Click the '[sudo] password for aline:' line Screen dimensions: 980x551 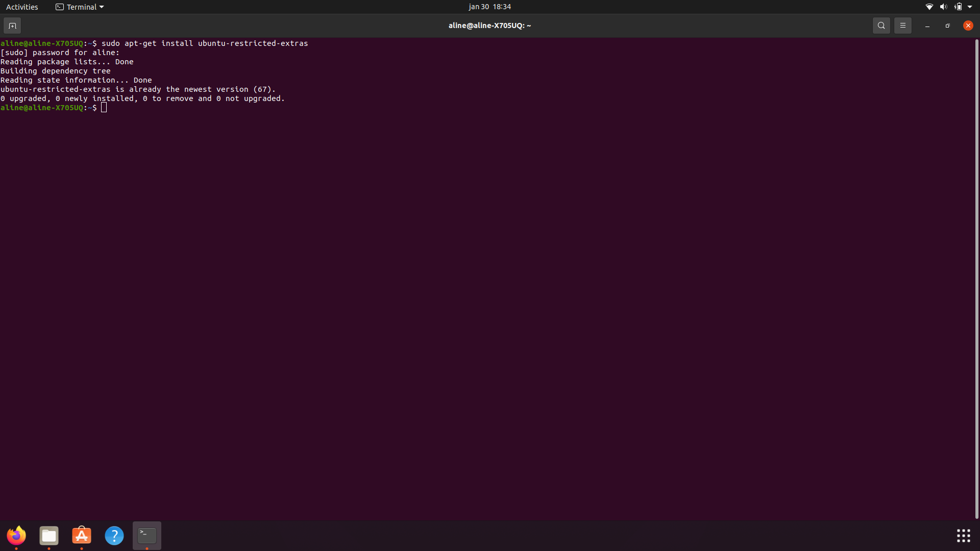coord(60,53)
